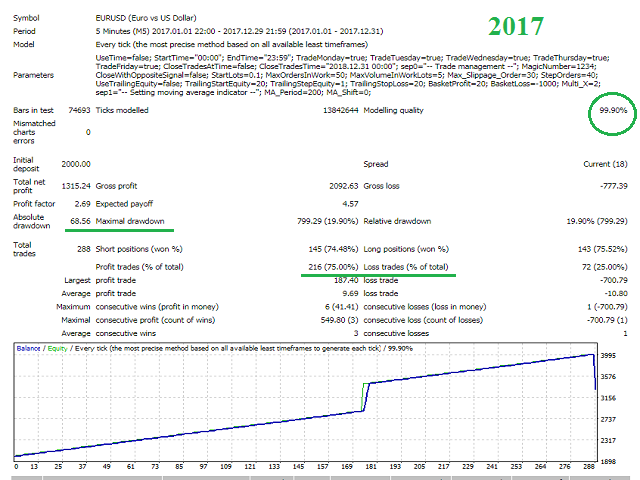Viewport: 640px width, 480px height.
Task: Select the ticks value "13842644"
Action: coord(340,110)
